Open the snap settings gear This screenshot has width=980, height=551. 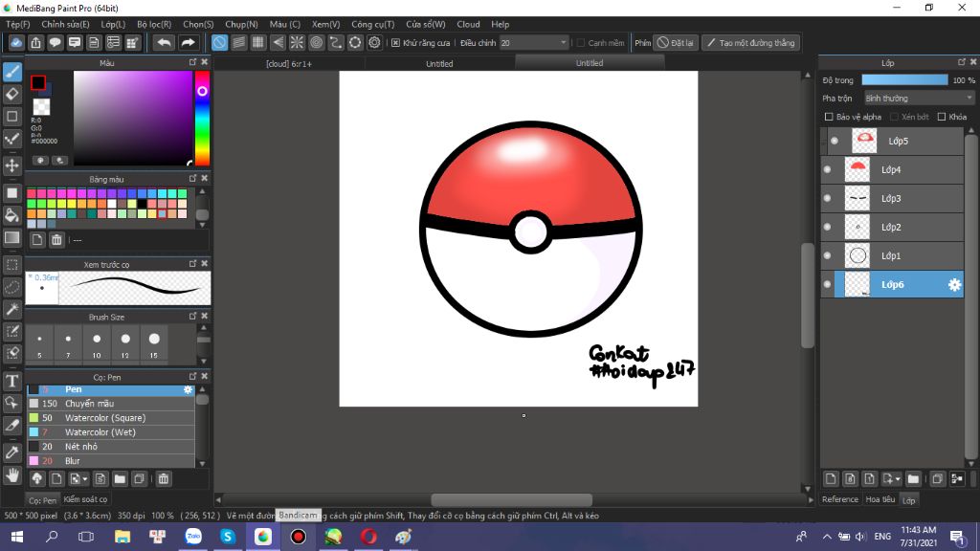[374, 42]
